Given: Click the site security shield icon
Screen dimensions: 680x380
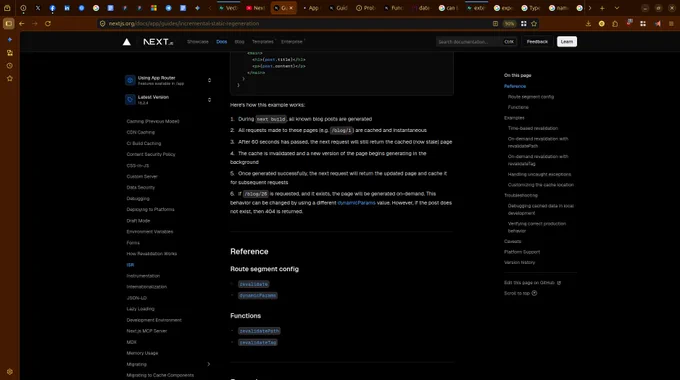Looking at the screenshot, I should point(103,23).
